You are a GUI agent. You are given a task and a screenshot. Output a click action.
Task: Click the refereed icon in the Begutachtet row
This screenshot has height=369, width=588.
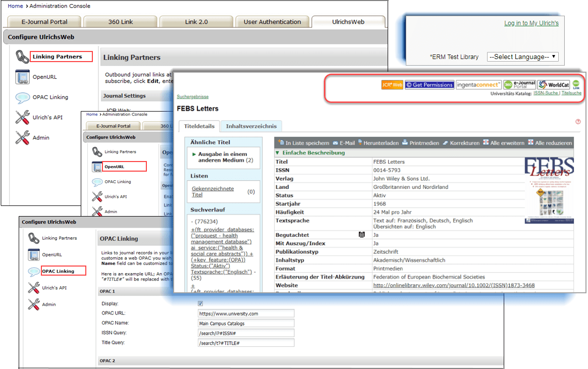click(x=361, y=235)
